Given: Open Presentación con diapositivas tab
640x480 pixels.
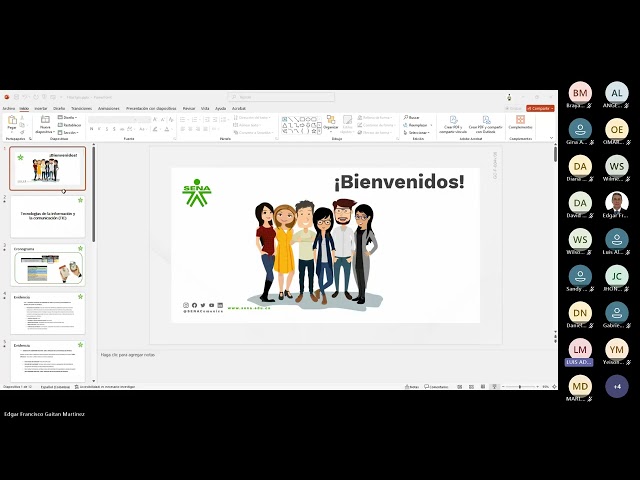Looking at the screenshot, I should [151, 109].
